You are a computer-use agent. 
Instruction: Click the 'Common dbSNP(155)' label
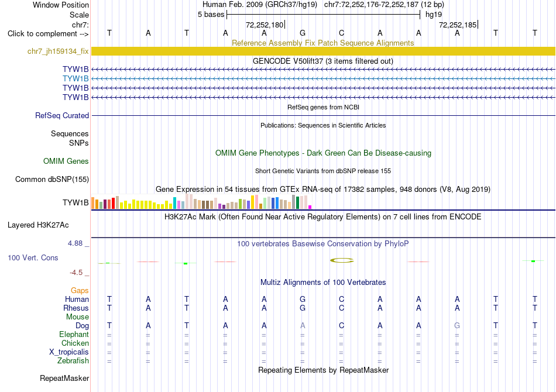[x=52, y=180]
